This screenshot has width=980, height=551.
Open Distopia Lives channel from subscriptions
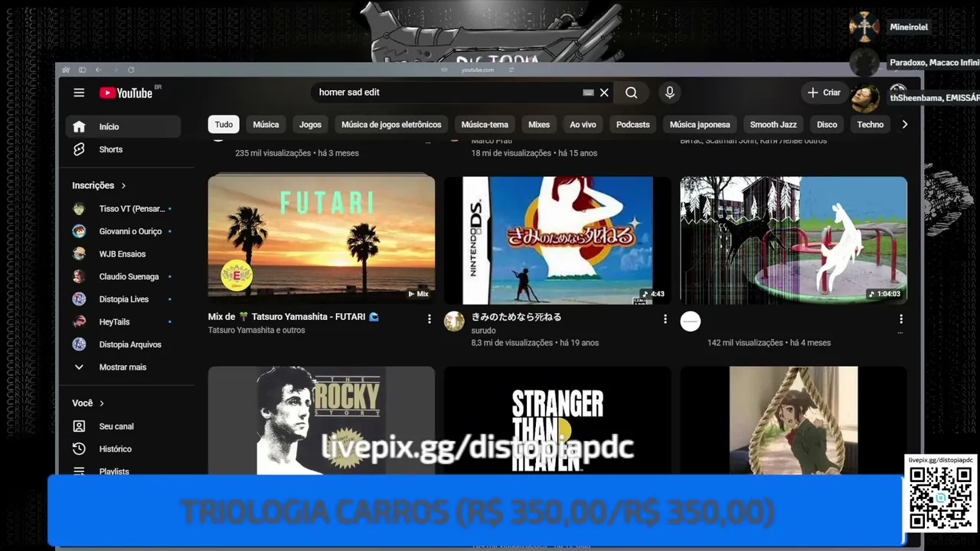coord(123,299)
